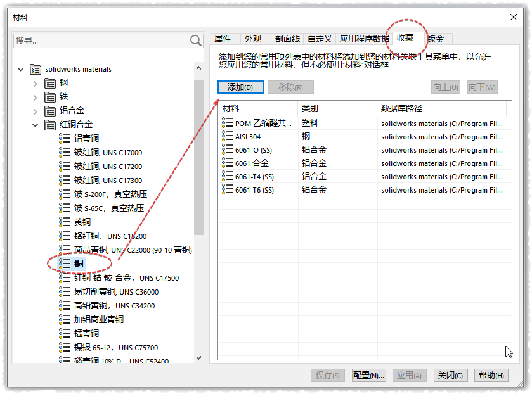Select 镍银 65-12, UNS C75700 material
Viewport: 532px width, 394px height.
point(116,348)
